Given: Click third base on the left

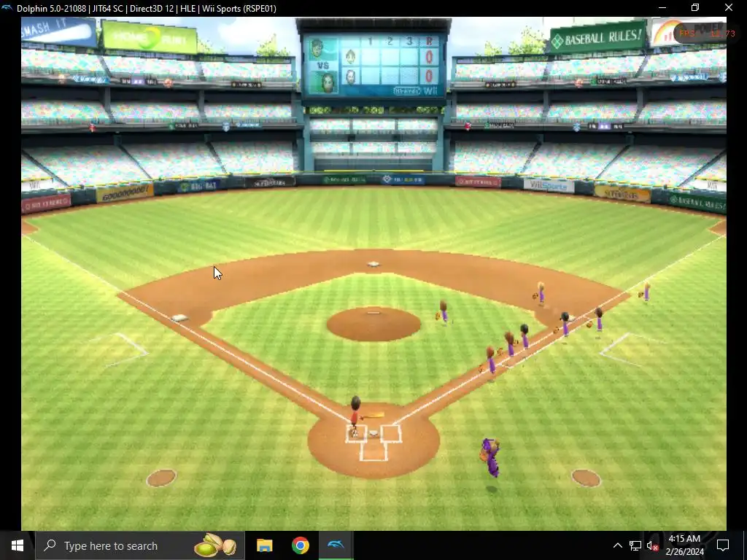Looking at the screenshot, I should point(179,318).
